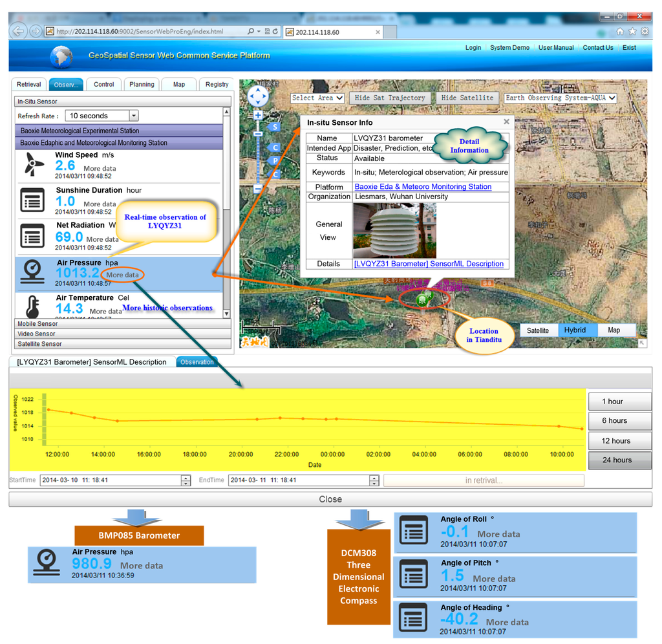Viewport: 662px width, 644px height.
Task: Open browser home icon
Action: pos(620,32)
